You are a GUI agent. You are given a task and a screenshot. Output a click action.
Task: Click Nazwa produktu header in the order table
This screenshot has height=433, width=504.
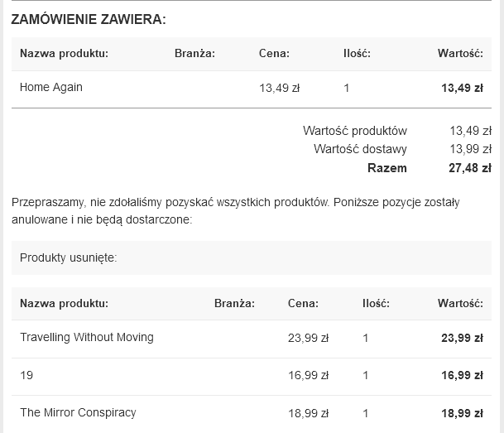[x=64, y=54]
